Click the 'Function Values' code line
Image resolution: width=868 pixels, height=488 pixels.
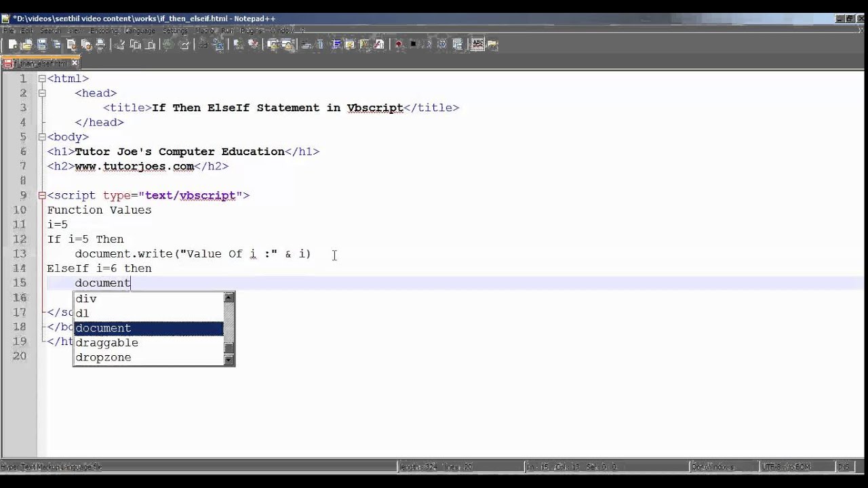99,210
